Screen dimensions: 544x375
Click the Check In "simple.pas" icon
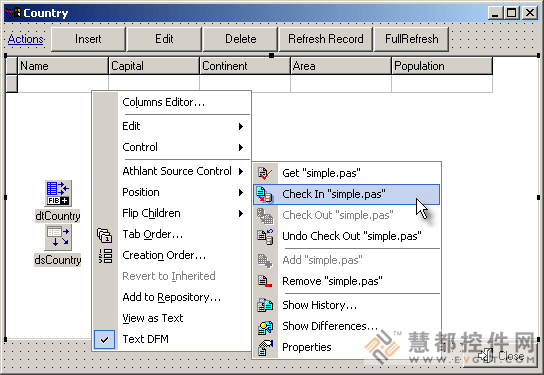coord(265,194)
